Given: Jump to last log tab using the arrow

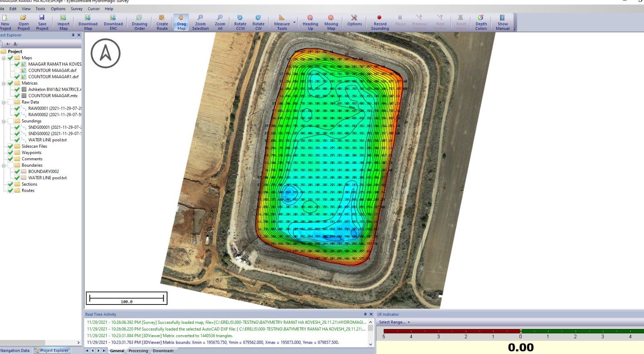Looking at the screenshot, I should click(x=104, y=351).
